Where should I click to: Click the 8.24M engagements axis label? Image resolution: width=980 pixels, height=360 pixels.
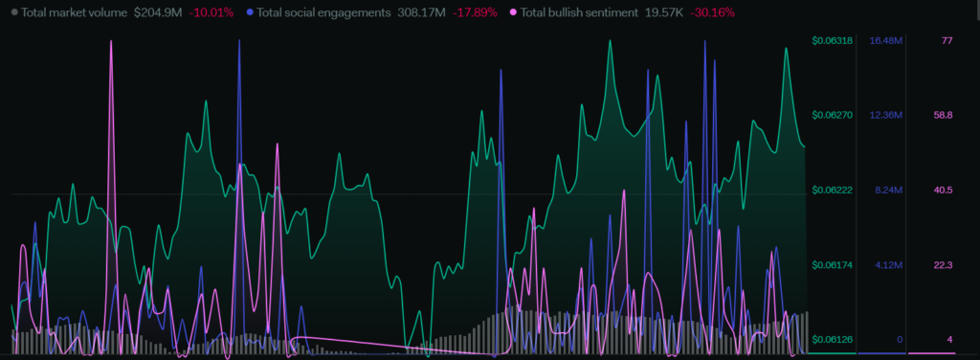888,190
